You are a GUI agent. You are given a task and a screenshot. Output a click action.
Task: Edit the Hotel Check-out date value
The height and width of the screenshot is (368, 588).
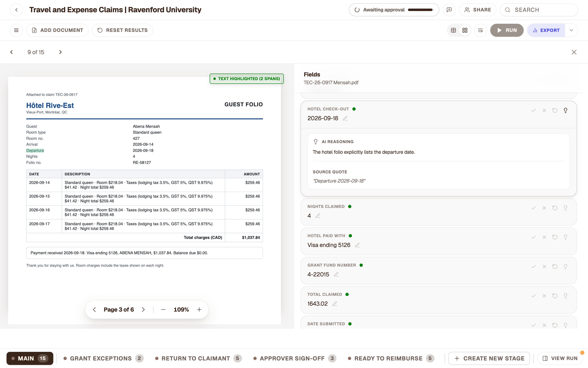click(x=345, y=118)
